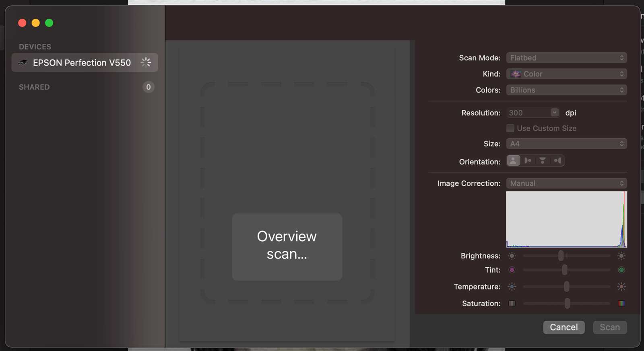The image size is (644, 351).
Task: Click the bright brightness sun icon
Action: pos(621,256)
